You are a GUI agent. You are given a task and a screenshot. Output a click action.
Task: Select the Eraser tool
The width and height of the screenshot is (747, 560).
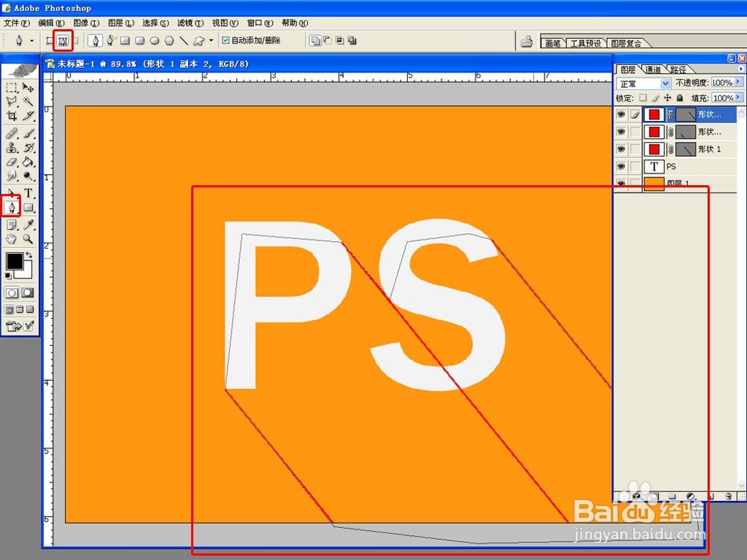click(x=11, y=162)
